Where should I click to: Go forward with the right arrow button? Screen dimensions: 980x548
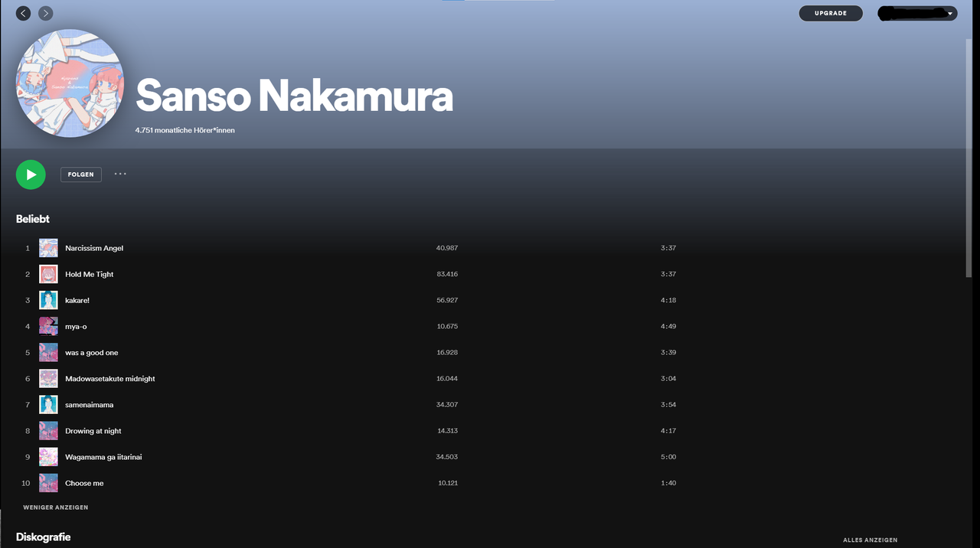point(46,13)
